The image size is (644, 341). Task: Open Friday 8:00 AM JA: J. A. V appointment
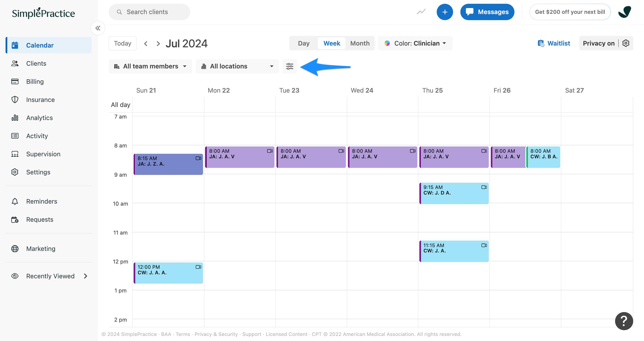coord(508,157)
